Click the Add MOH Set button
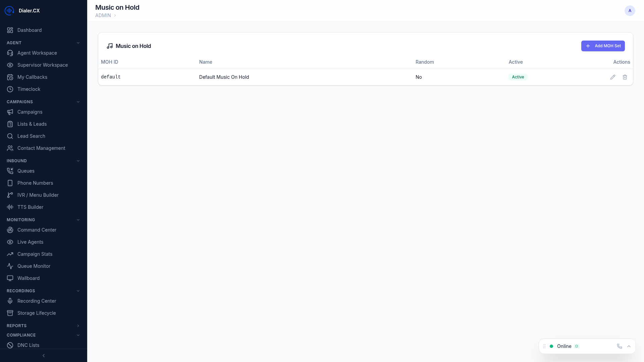 coord(603,46)
